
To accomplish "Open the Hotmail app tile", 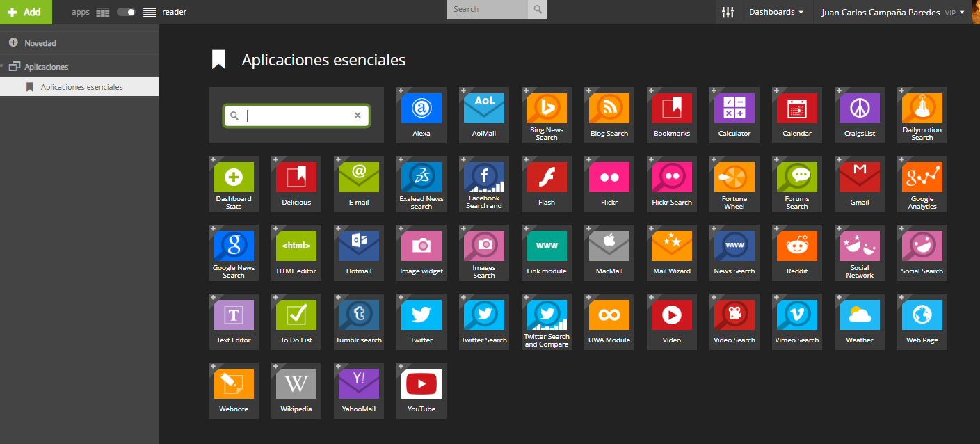I will click(x=359, y=253).
